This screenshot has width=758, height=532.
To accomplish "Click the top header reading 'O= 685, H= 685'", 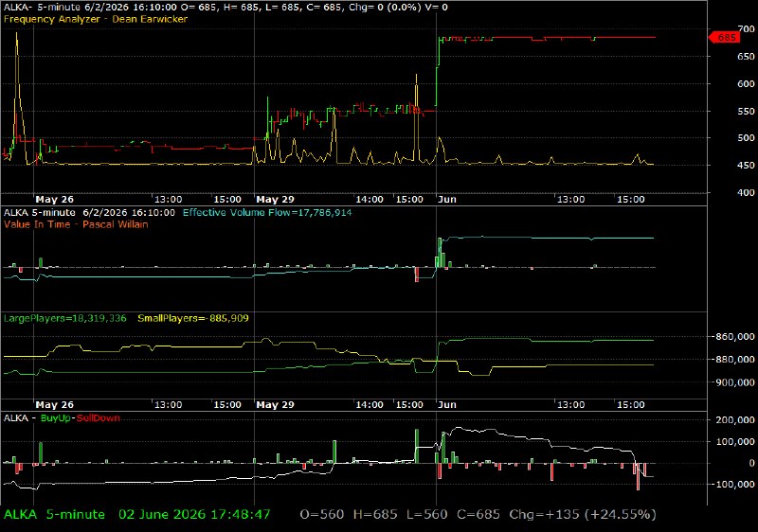I will (239, 8).
